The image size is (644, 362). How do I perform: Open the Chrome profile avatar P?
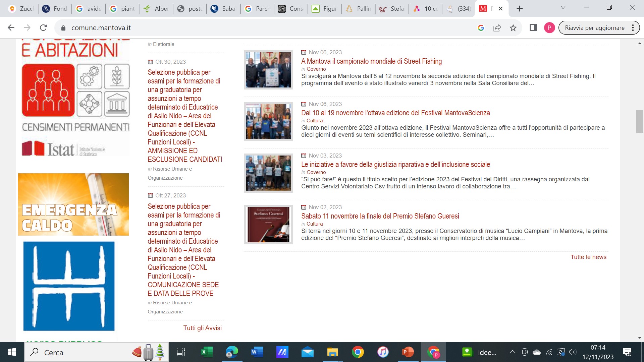pyautogui.click(x=549, y=28)
